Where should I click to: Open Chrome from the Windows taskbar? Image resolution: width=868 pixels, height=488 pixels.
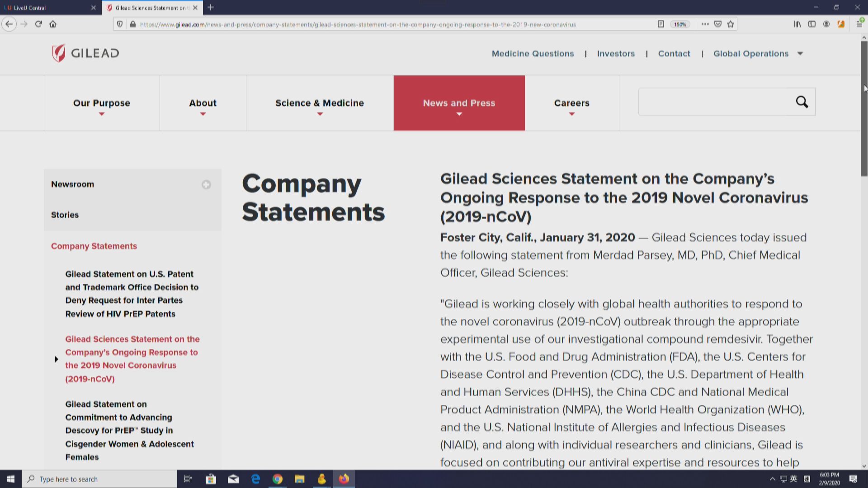(x=278, y=479)
